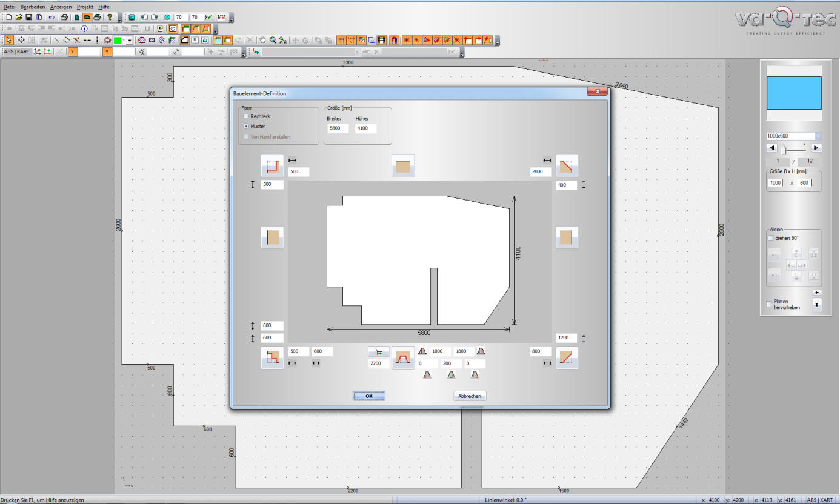Click the cutout offset field 2200
The height and width of the screenshot is (504, 840).
379,363
